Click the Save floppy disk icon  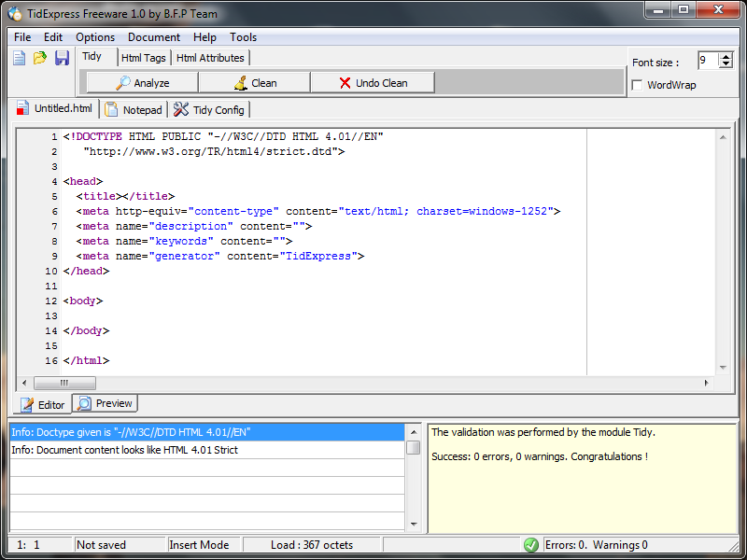(x=62, y=59)
